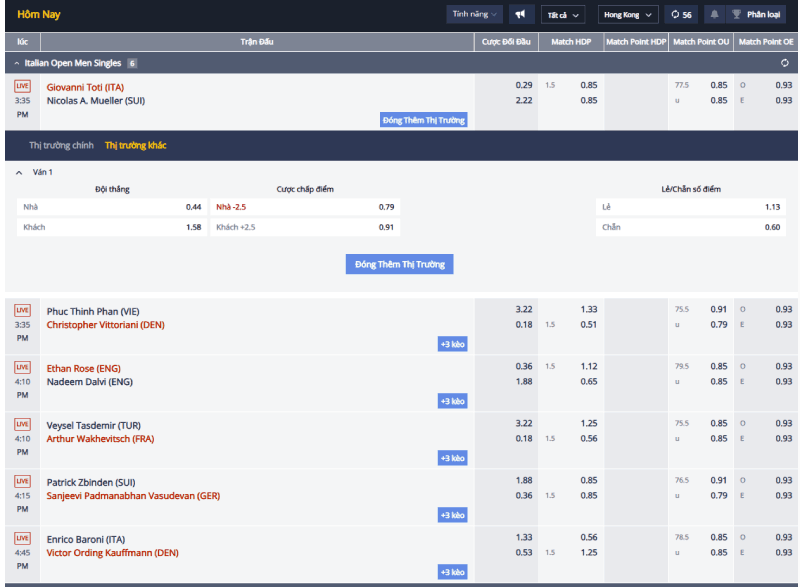Click the refresh countdown button showing 56
Viewport: 800px width, 587px height.
coord(681,14)
